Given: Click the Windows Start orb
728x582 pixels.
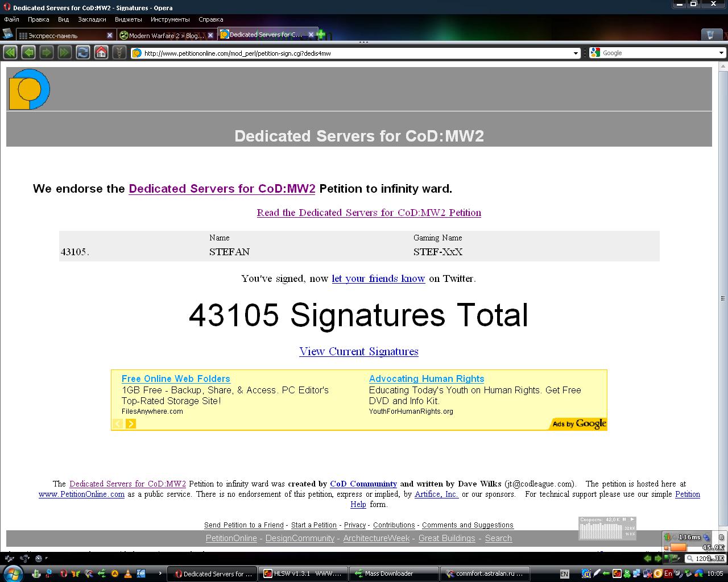Looking at the screenshot, I should (13, 573).
